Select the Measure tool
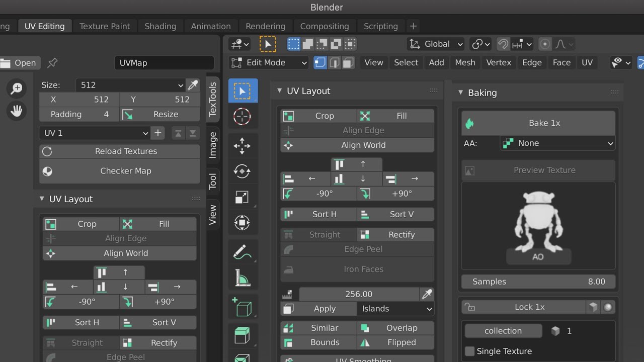 [243, 278]
